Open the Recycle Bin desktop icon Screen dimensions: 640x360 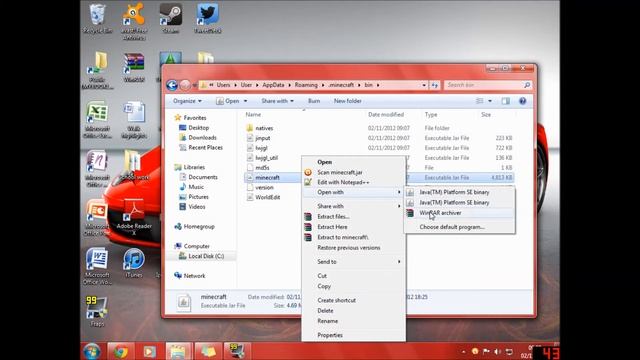click(97, 18)
